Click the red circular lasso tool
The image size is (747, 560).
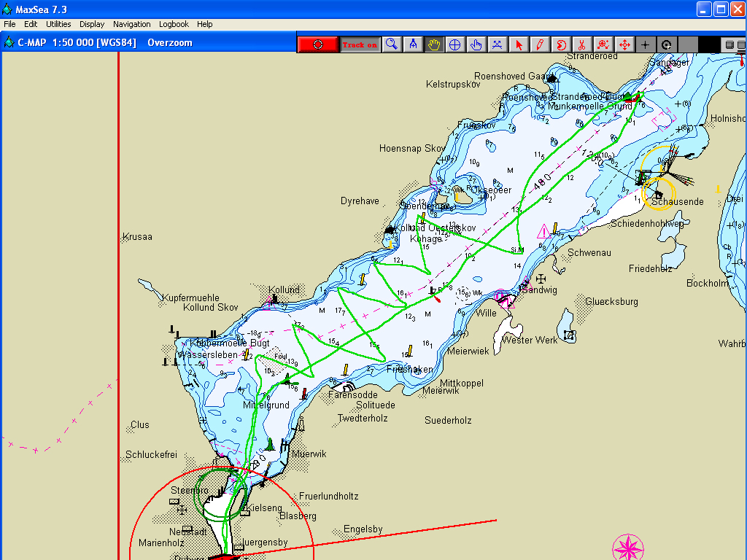coord(561,44)
